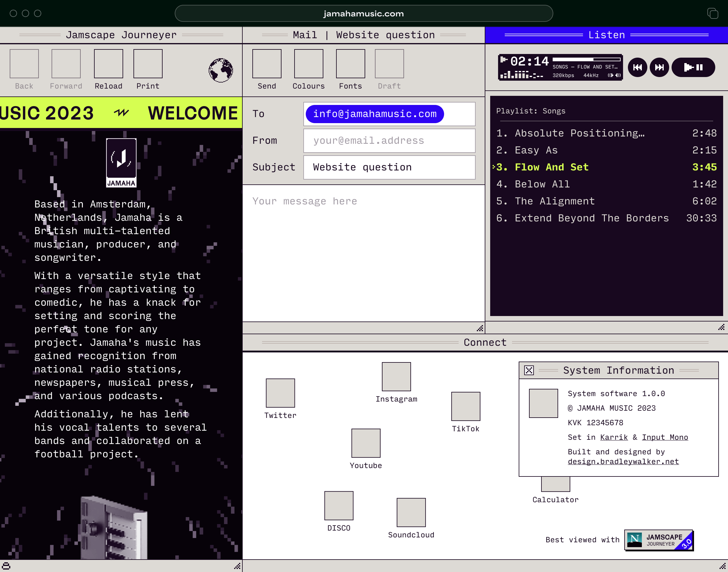This screenshot has height=572, width=728.
Task: Click the Subject input field
Action: [389, 167]
